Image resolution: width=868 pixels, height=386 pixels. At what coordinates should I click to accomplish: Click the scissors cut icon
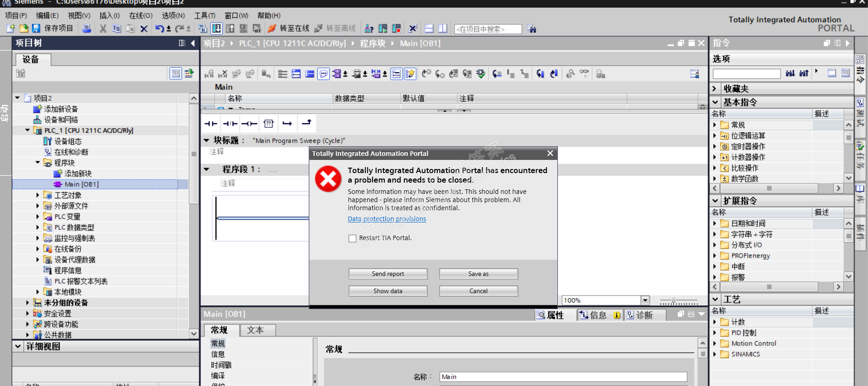(x=103, y=29)
